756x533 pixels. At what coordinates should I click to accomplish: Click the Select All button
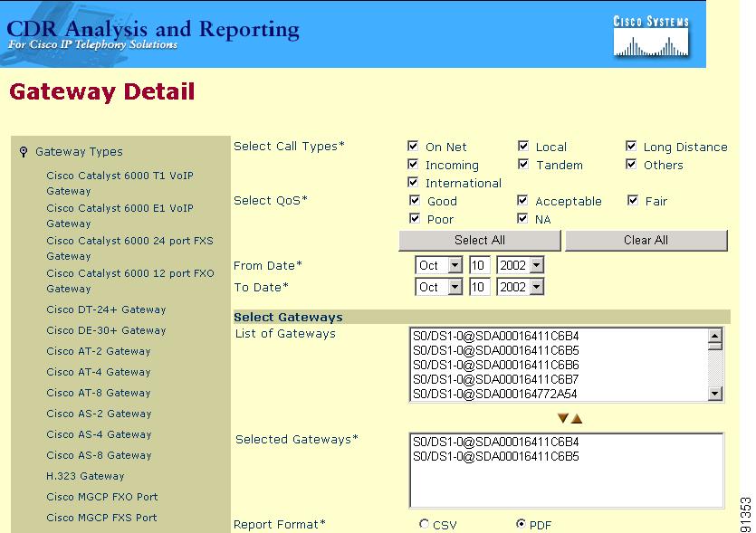480,240
